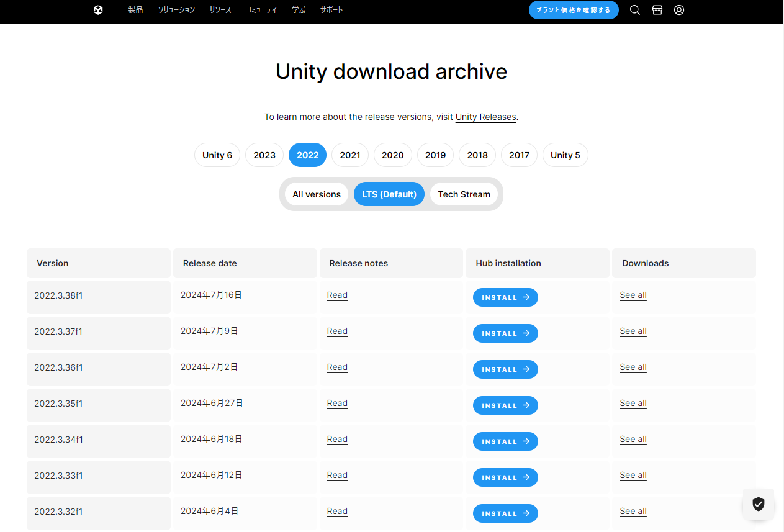The width and height of the screenshot is (784, 532).
Task: Open the サポート navigation menu
Action: [331, 10]
